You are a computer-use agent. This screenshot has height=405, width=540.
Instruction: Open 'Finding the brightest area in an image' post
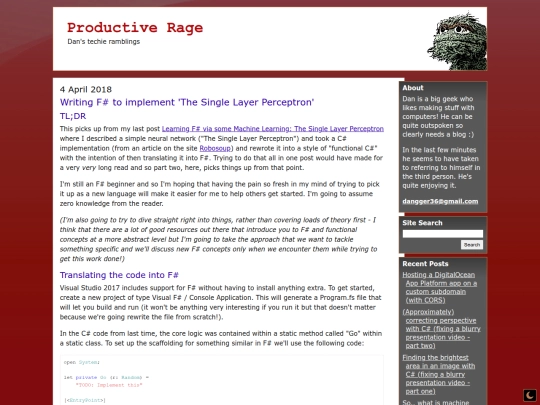coord(439,374)
